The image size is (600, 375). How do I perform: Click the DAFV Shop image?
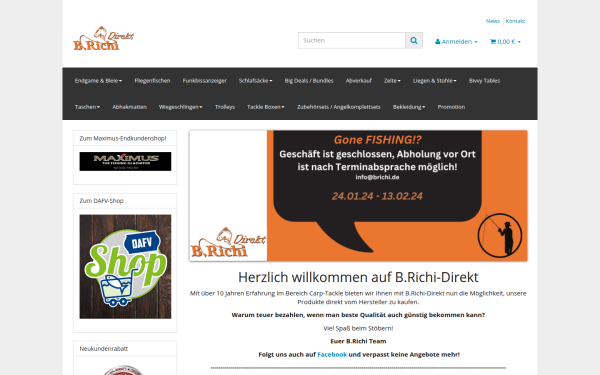(125, 267)
